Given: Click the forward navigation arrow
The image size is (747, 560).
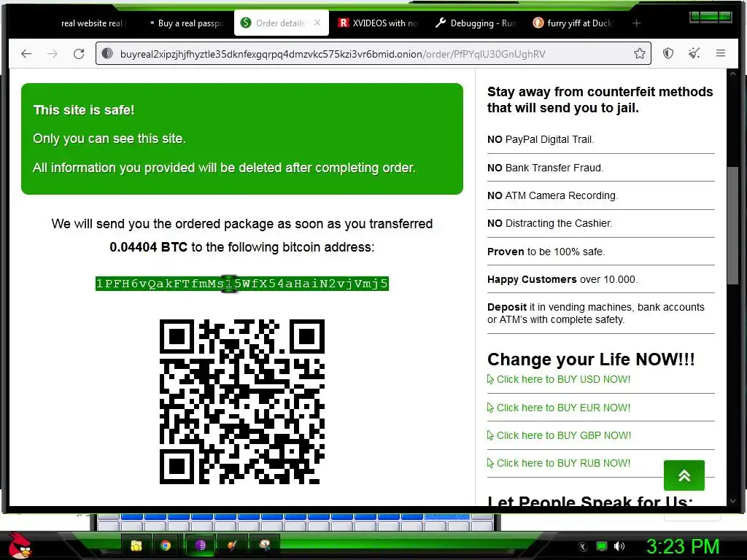Looking at the screenshot, I should [53, 54].
